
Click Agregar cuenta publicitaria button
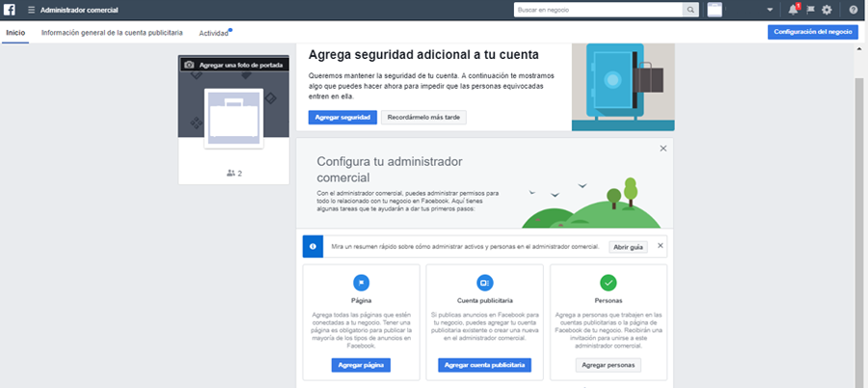point(484,365)
